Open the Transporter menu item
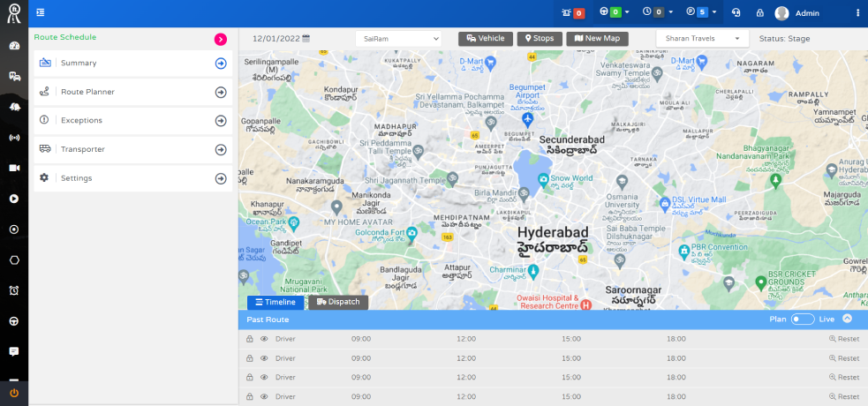This screenshot has height=406, width=868. [x=132, y=150]
